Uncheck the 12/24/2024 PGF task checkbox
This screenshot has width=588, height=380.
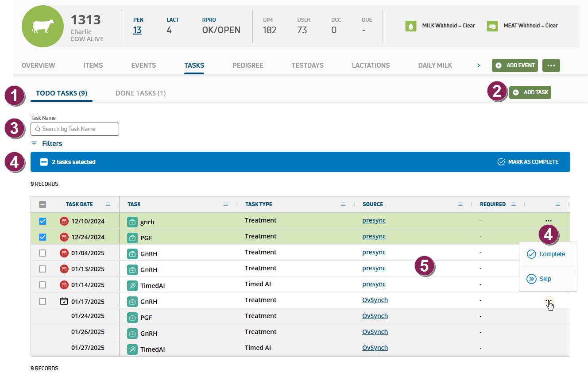[43, 237]
